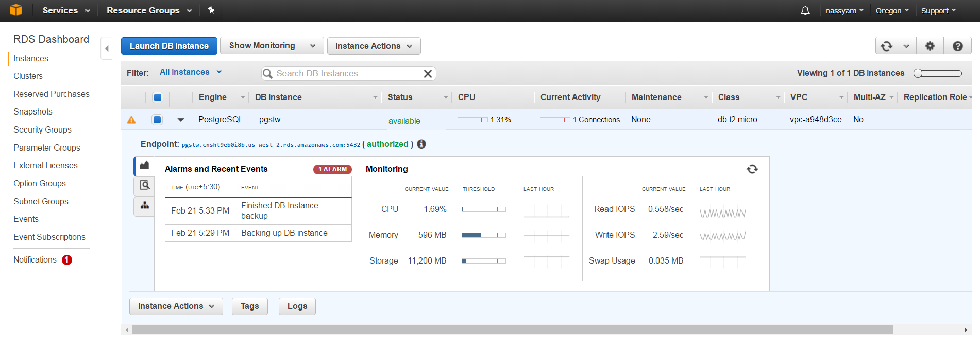
Task: Click the pgstw endpoint address link
Action: (x=271, y=145)
